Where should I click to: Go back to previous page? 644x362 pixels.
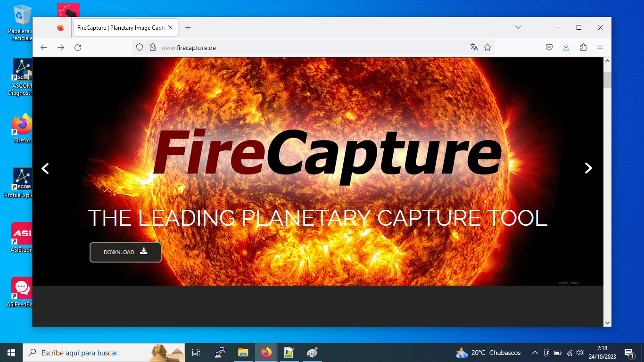point(44,48)
